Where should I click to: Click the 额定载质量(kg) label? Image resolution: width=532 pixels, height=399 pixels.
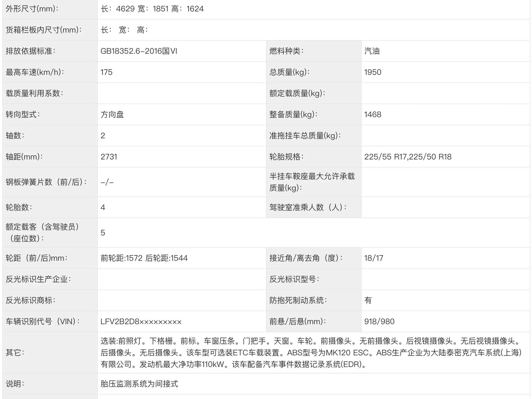297,93
